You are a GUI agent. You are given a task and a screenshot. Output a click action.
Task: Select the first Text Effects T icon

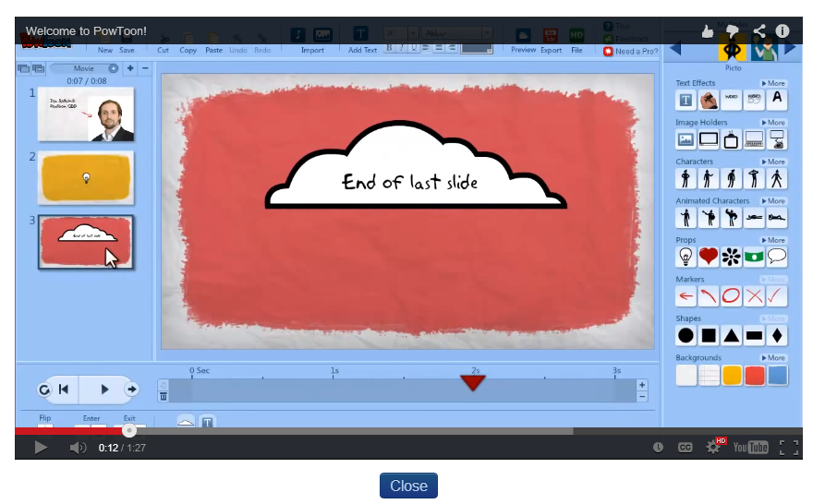coord(686,100)
